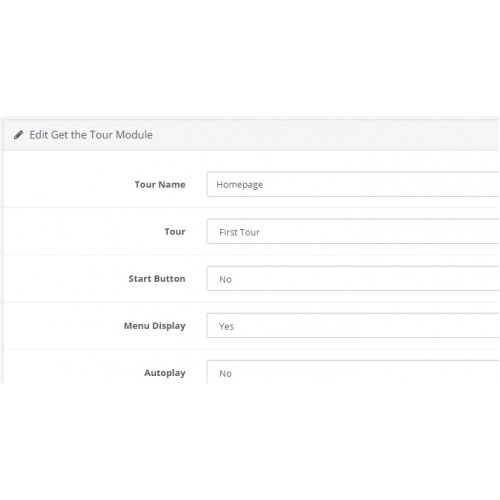Click the pencil edit icon in header
This screenshot has height=500, width=500.
18,135
